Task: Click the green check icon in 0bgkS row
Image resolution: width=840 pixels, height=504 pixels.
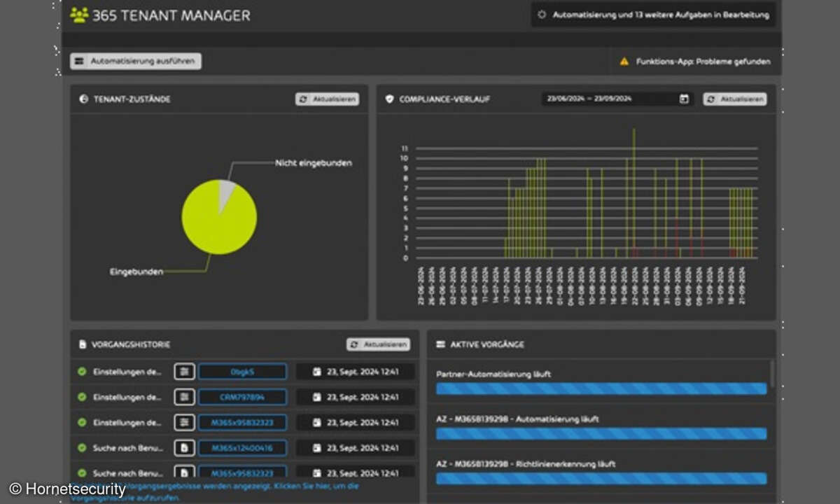Action: click(82, 372)
